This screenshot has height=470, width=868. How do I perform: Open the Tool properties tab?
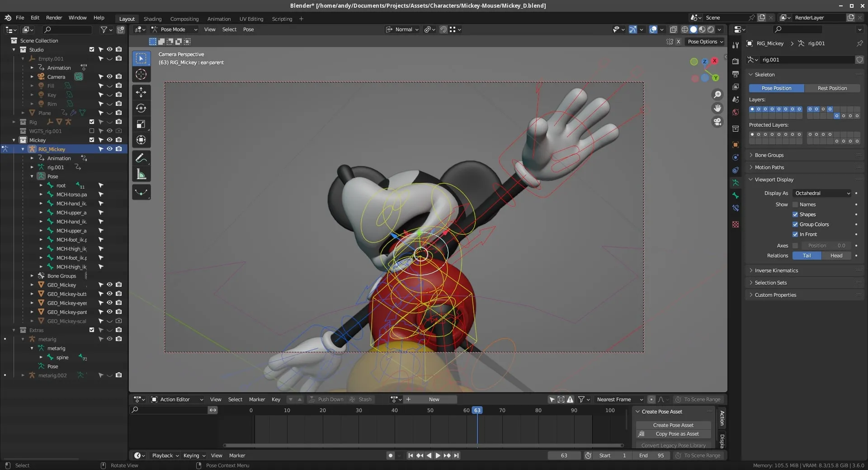click(x=736, y=45)
